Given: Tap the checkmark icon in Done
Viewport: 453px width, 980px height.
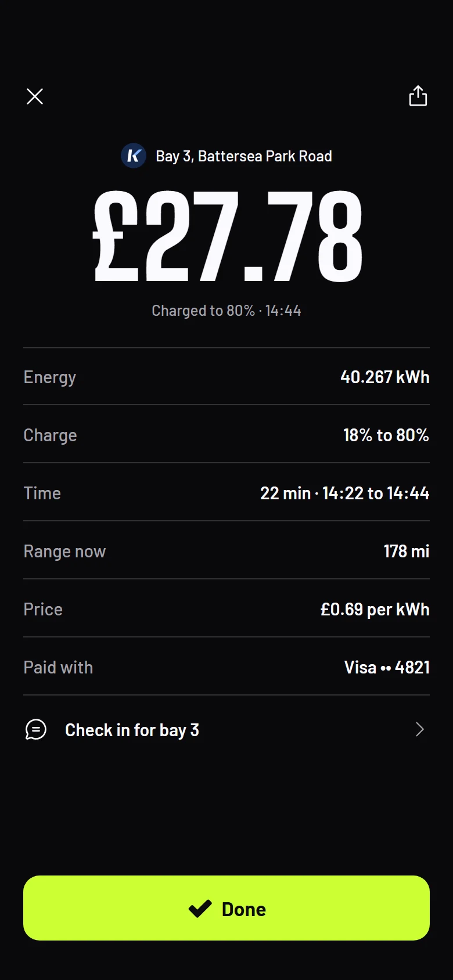Looking at the screenshot, I should pyautogui.click(x=200, y=909).
